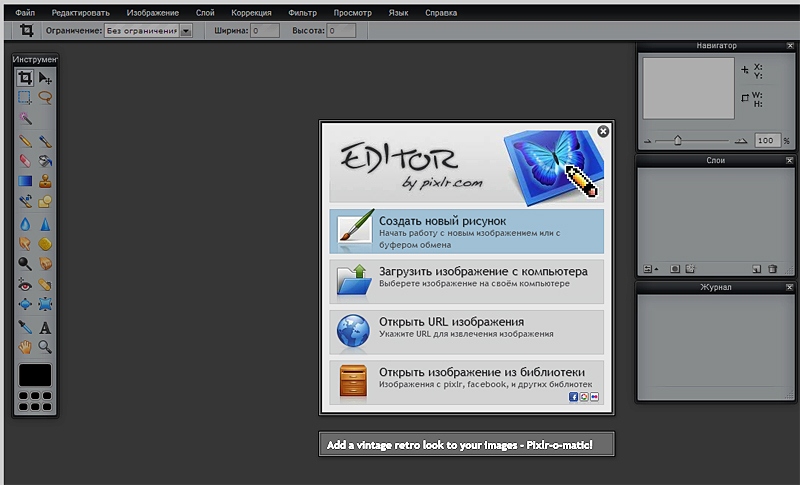
Task: Delete layer using trash icon
Action: (772, 269)
